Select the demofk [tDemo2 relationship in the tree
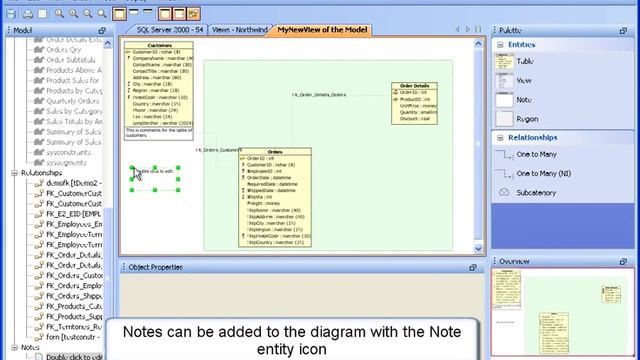 (x=74, y=183)
